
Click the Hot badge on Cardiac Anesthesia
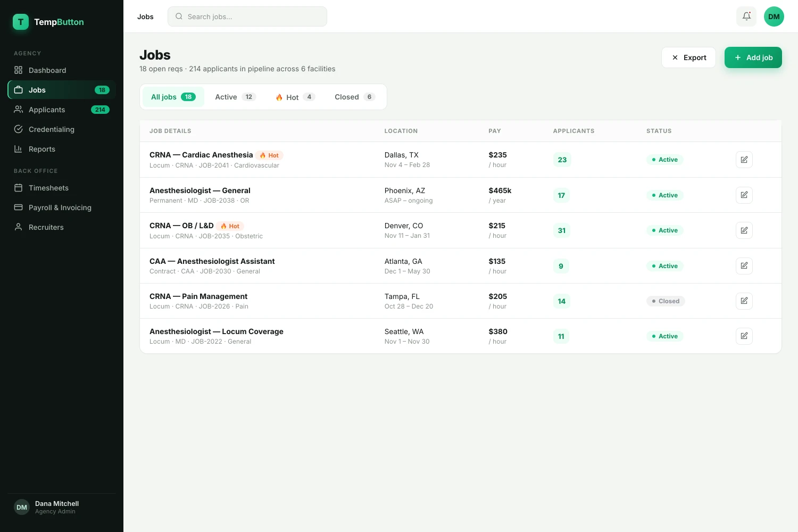pyautogui.click(x=269, y=155)
